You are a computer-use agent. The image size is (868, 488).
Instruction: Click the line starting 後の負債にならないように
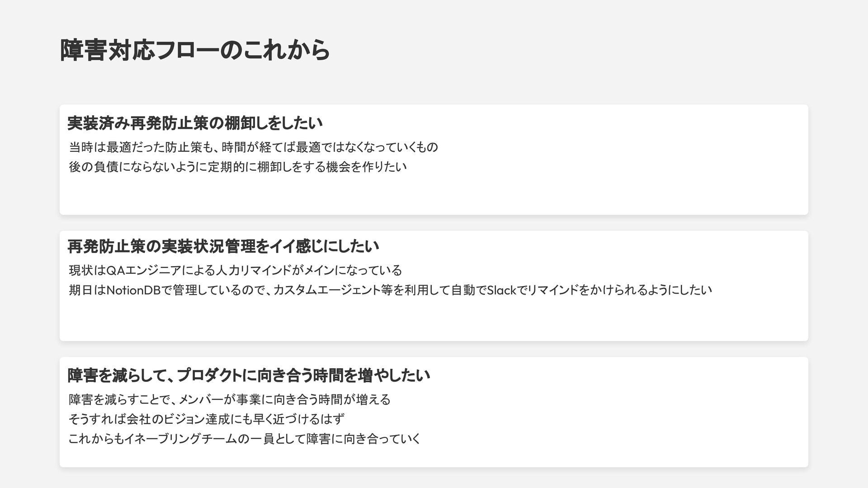pyautogui.click(x=238, y=167)
